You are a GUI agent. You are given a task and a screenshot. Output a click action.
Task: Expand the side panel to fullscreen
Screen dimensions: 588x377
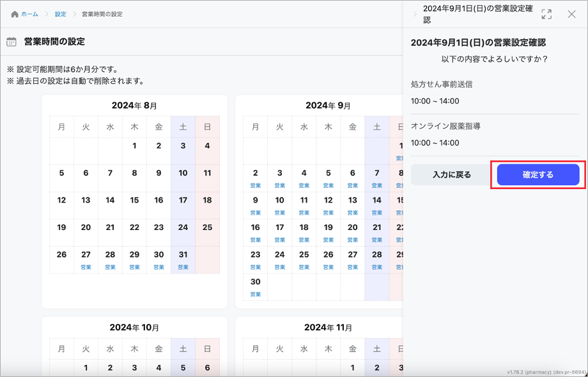click(x=546, y=14)
